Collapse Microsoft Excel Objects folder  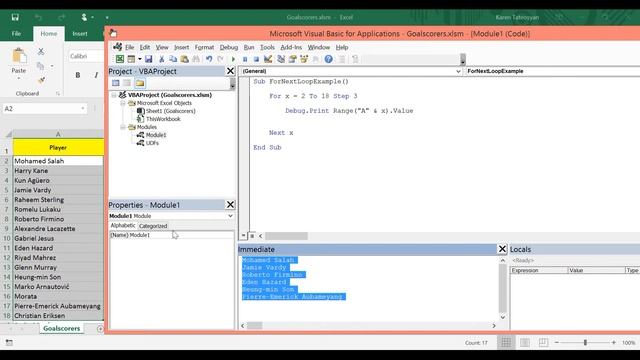pyautogui.click(x=122, y=103)
